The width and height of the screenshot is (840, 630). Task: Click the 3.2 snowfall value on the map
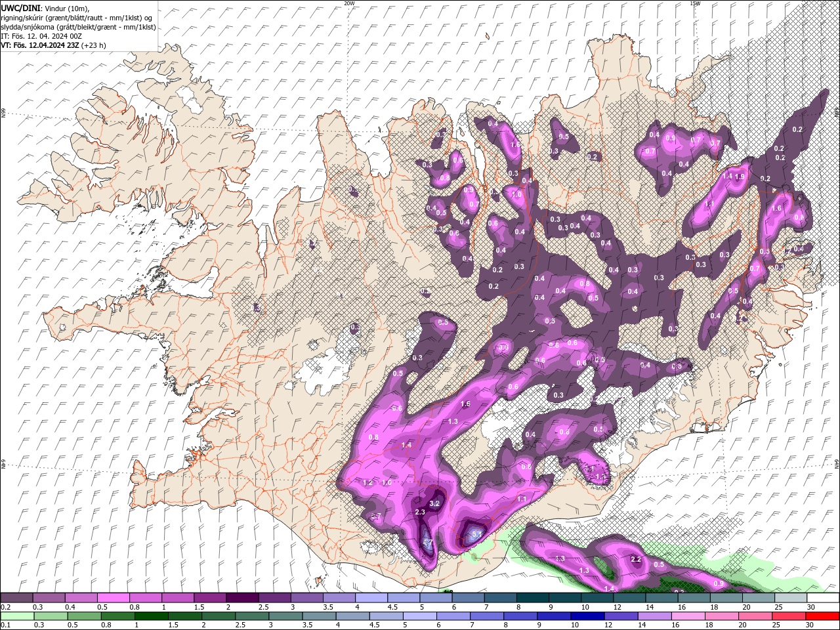tap(434, 503)
